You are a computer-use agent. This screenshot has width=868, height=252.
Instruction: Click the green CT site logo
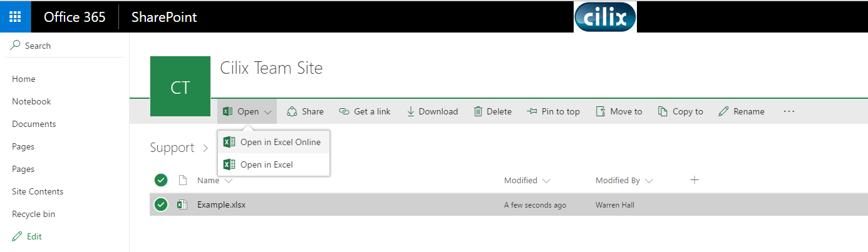pyautogui.click(x=180, y=86)
